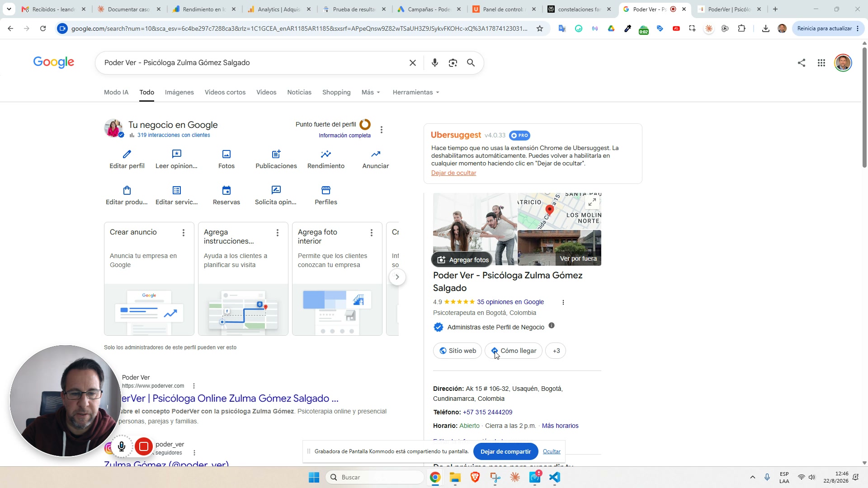Screen dimensions: 868x488
Task: Open Editar servicios list icon
Action: (x=177, y=190)
